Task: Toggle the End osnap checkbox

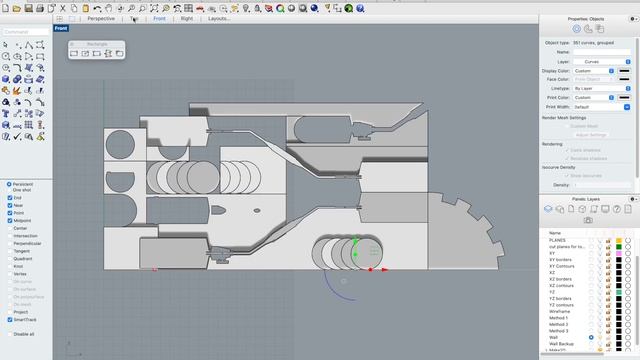Action: point(10,198)
